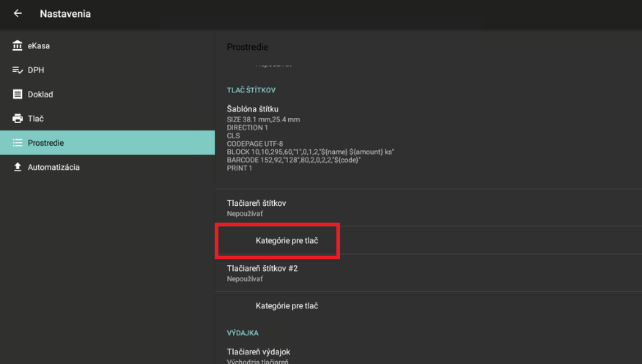
Task: Select the highlighted Prostredie label in sidebar
Action: tap(45, 143)
